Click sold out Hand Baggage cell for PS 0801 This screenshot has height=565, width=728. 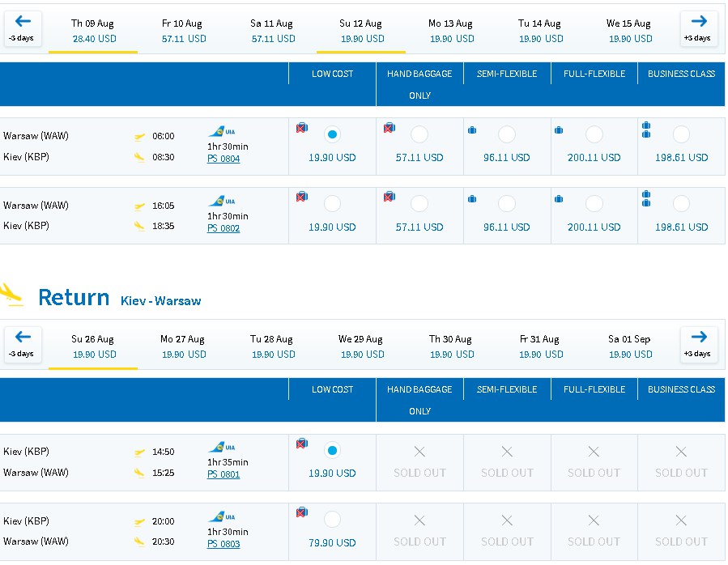(419, 462)
